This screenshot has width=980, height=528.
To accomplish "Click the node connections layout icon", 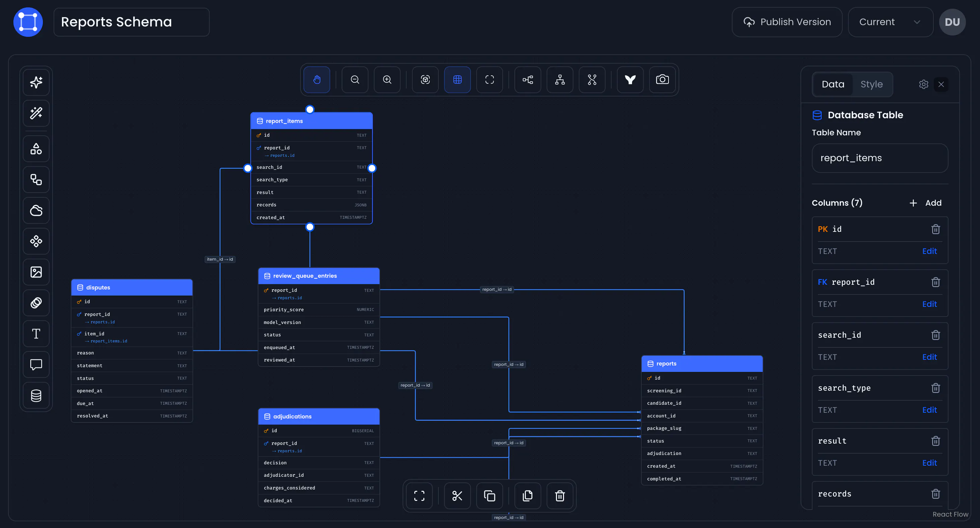I will click(592, 79).
